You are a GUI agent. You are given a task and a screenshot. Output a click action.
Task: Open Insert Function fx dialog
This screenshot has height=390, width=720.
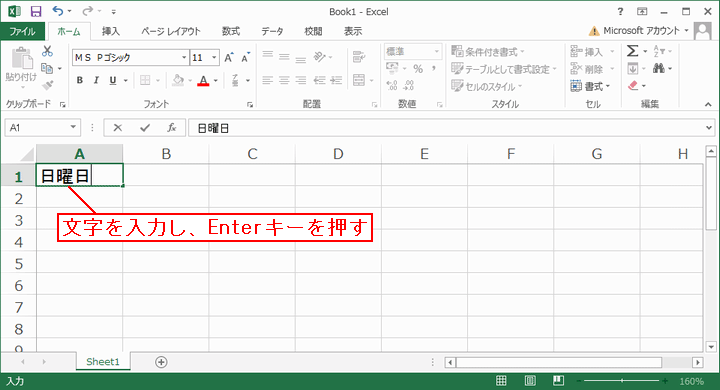click(172, 128)
